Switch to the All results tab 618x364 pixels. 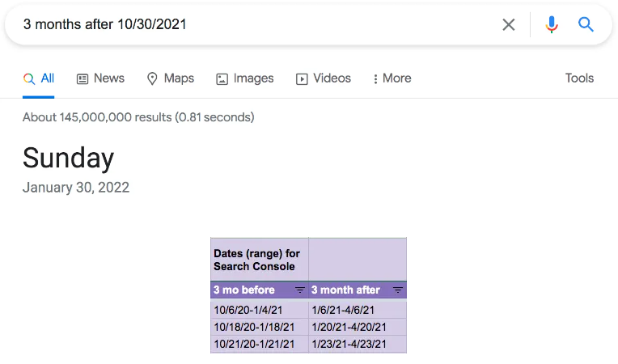click(39, 78)
